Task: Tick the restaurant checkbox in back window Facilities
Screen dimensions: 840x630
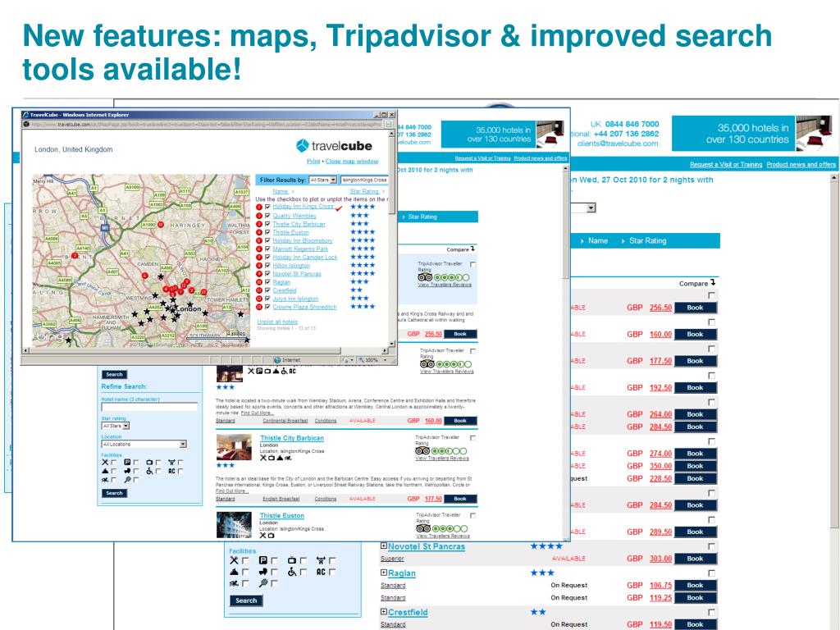Action: coord(245,560)
